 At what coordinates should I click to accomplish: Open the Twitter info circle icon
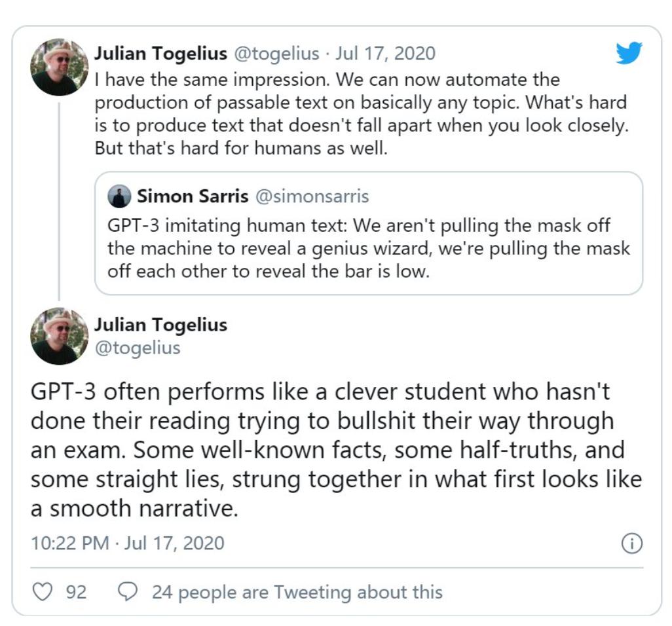click(x=631, y=543)
